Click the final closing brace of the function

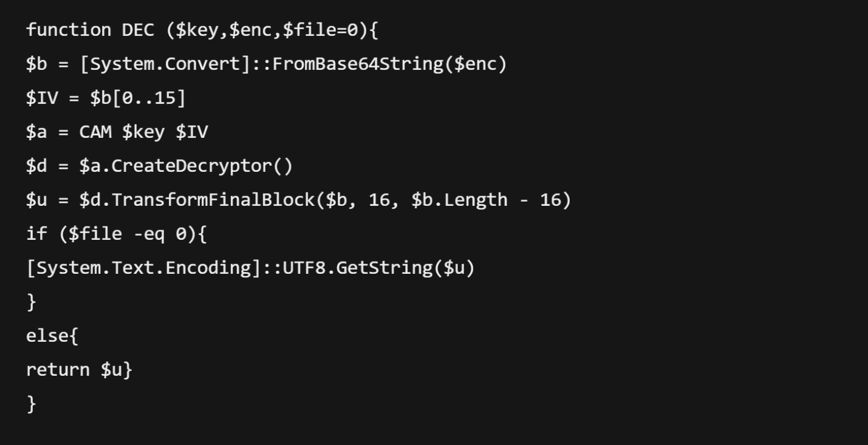(32, 404)
